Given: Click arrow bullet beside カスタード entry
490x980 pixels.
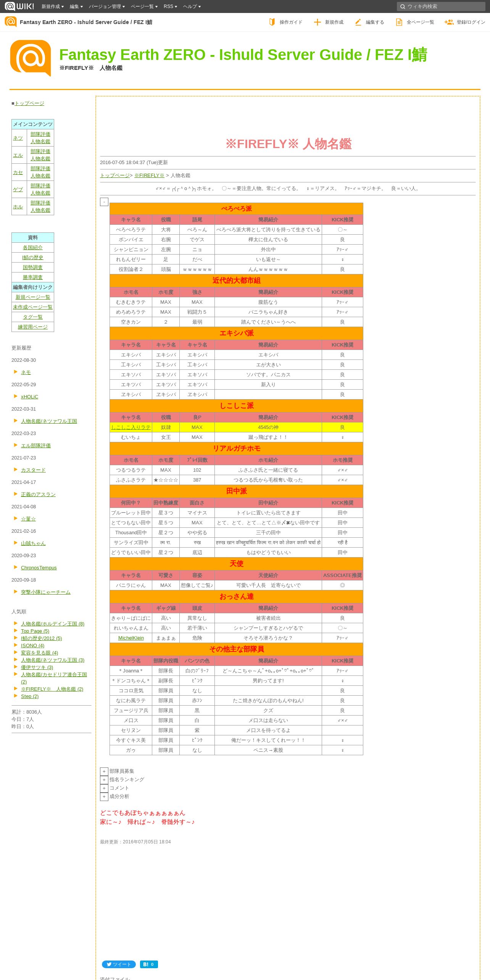Looking at the screenshot, I should [16, 469].
